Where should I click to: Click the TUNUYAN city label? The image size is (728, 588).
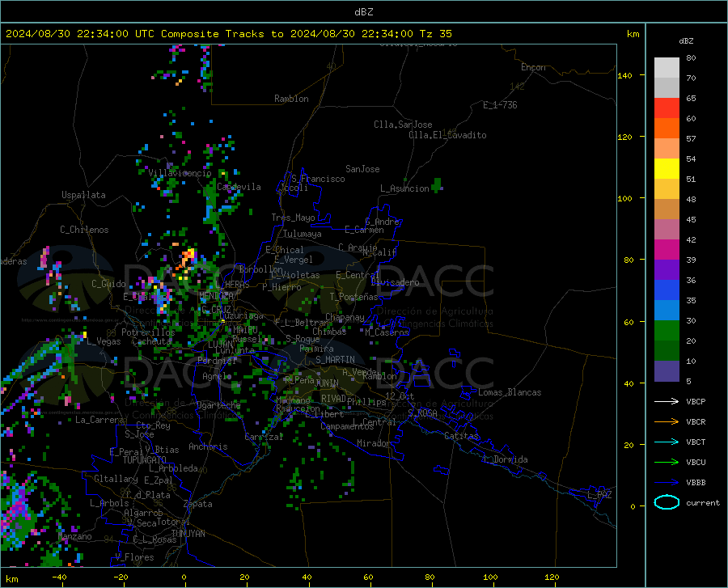click(x=188, y=533)
